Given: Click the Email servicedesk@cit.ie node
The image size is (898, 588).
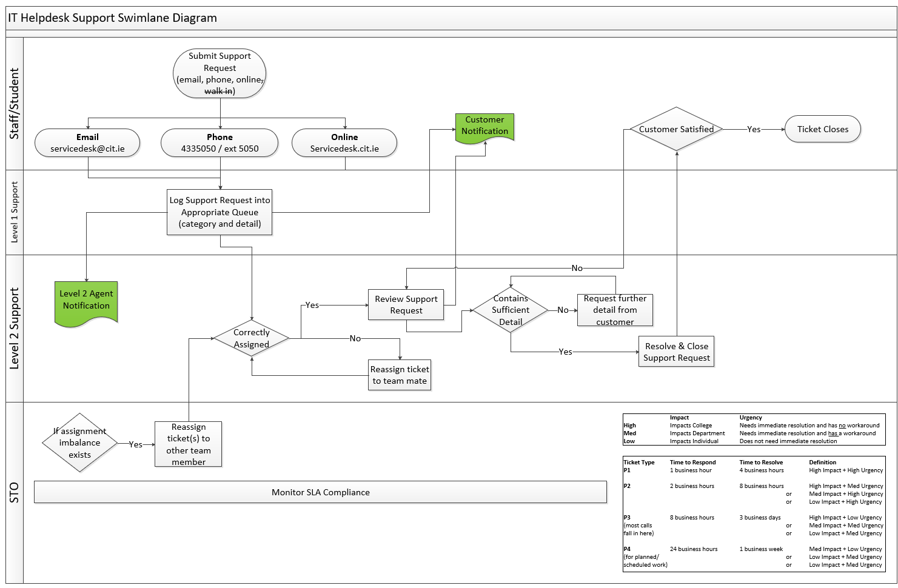Looking at the screenshot, I should [87, 142].
